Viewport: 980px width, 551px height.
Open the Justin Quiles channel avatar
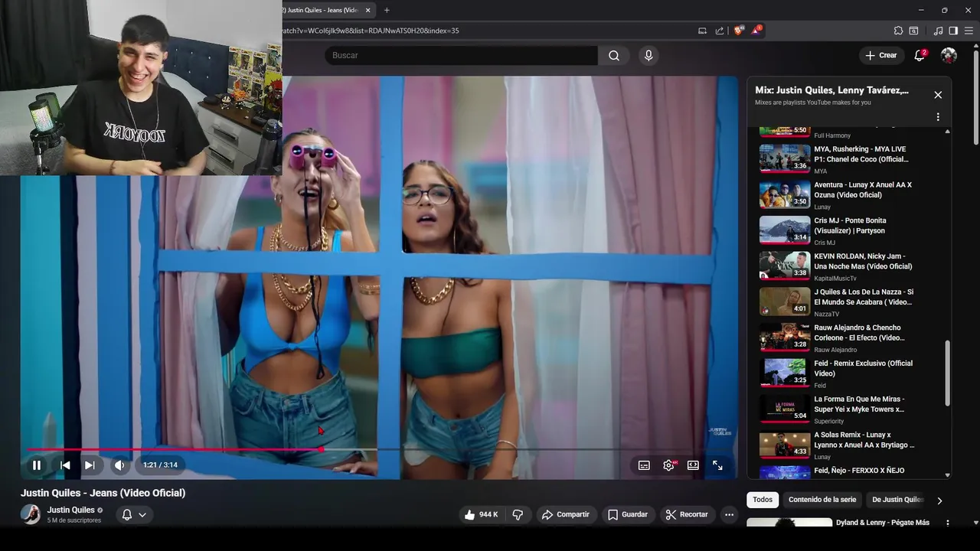pyautogui.click(x=31, y=514)
